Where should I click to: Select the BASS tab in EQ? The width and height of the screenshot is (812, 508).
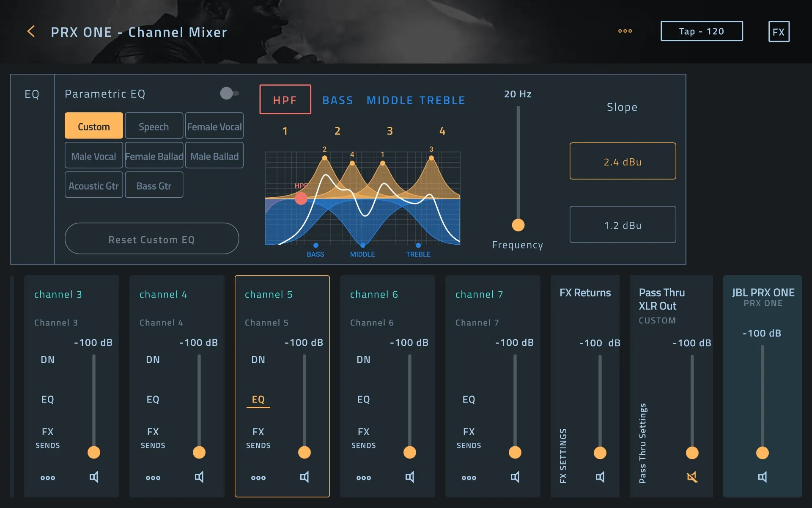tap(337, 99)
